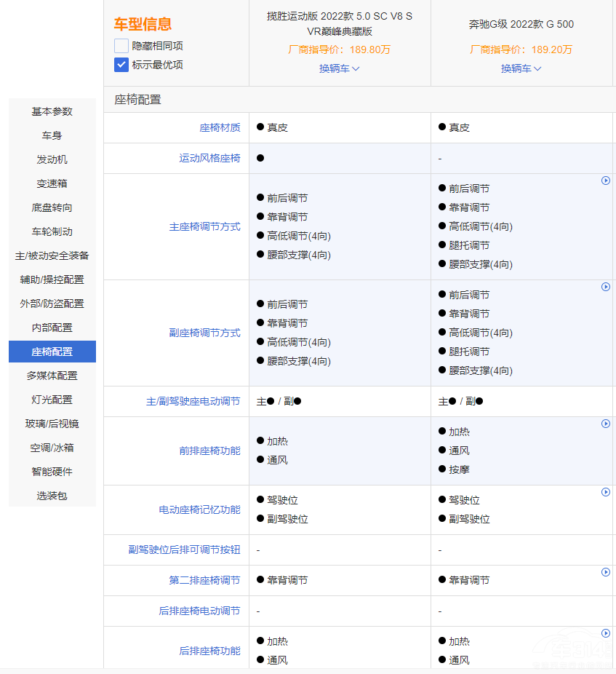Image resolution: width=616 pixels, height=674 pixels.
Task: Toggle off 标示最优项 highlighting
Action: pos(120,65)
